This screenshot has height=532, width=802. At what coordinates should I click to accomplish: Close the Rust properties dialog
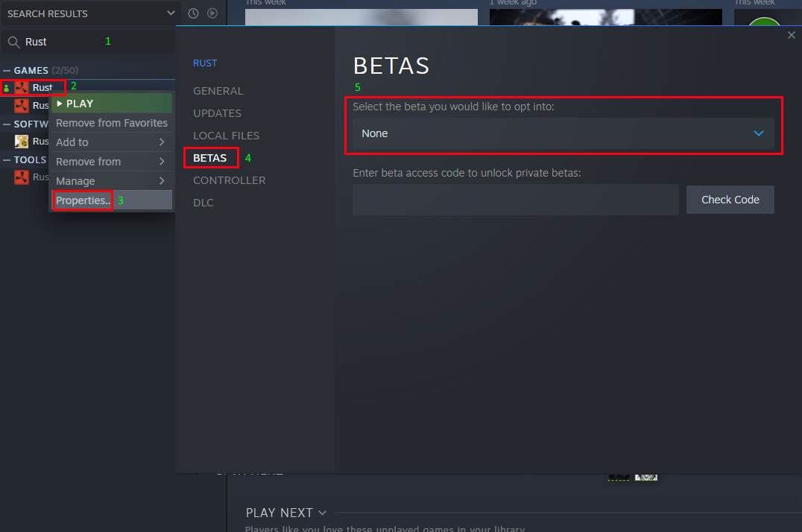(792, 35)
